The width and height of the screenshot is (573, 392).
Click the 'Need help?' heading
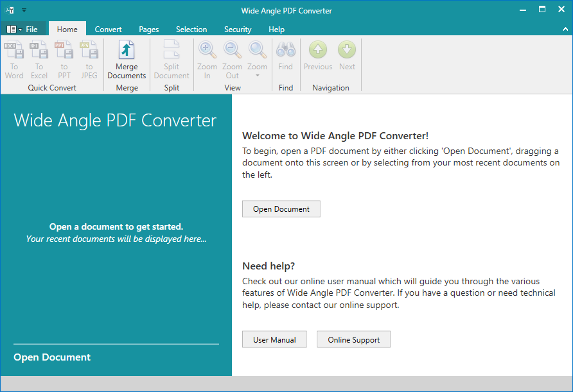(269, 266)
